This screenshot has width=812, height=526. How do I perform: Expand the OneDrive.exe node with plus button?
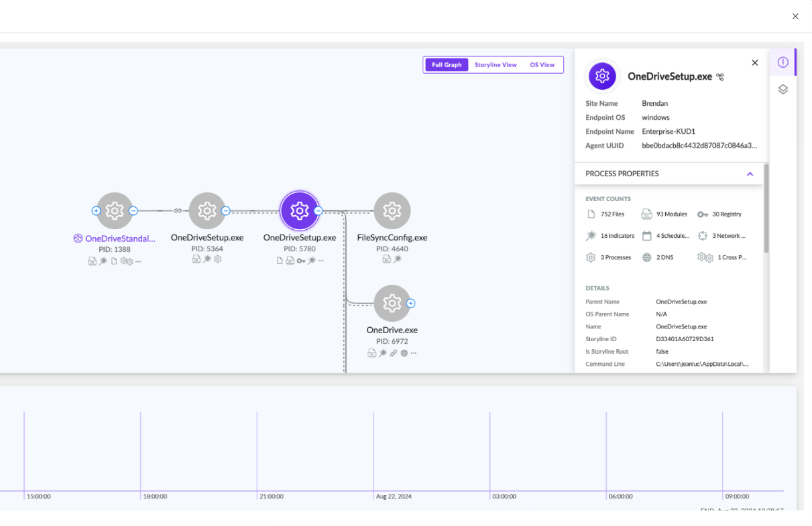[411, 304]
